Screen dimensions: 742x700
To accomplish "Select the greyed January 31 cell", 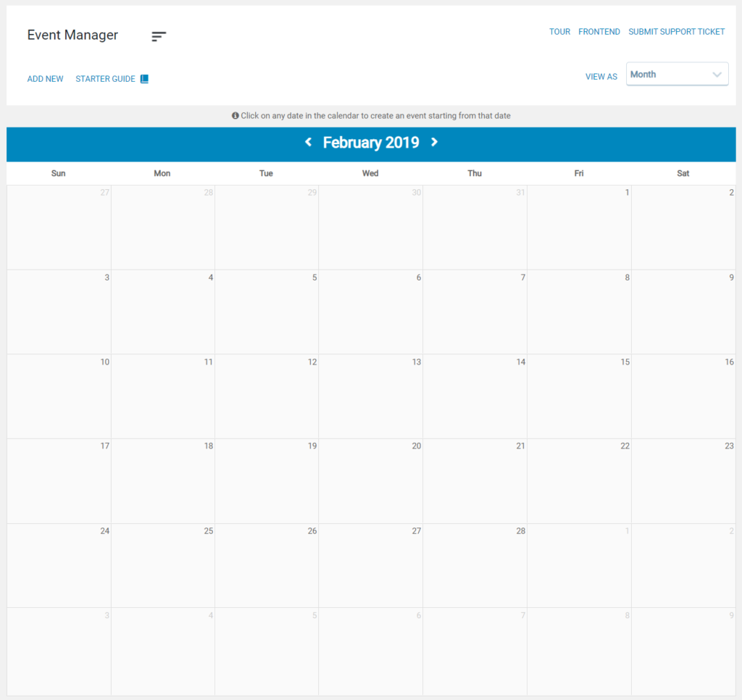I will click(x=475, y=228).
